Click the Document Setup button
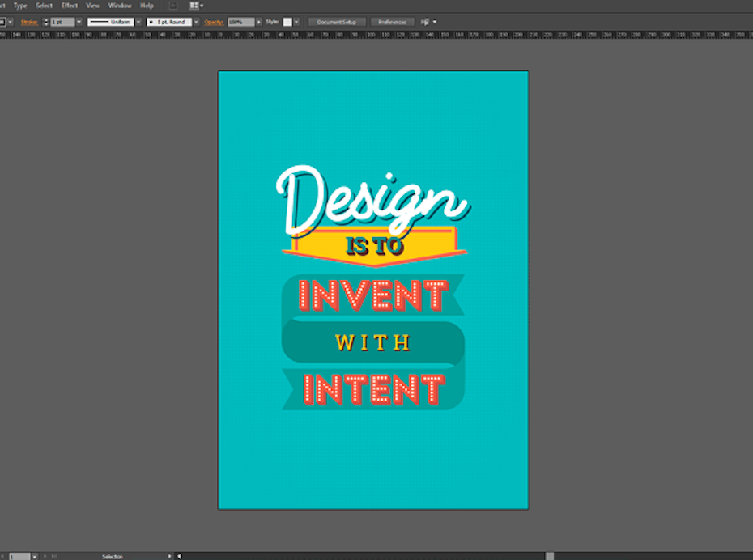Viewport: 753px width, 560px height. coord(337,22)
